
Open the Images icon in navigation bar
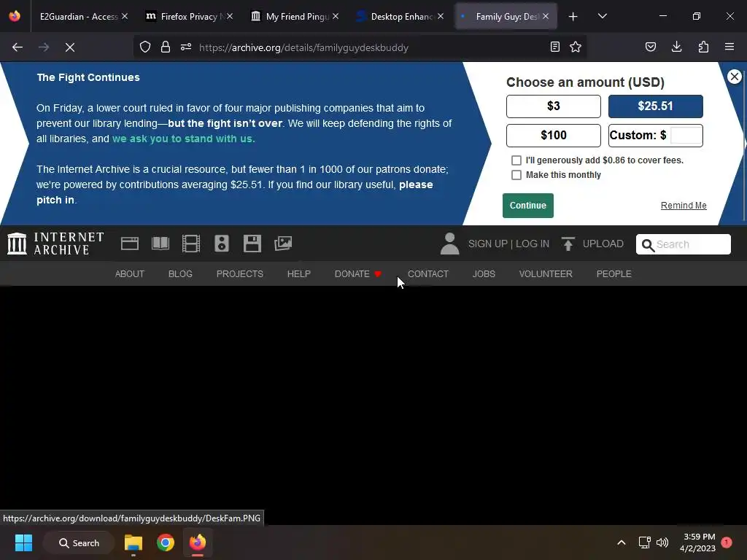click(x=283, y=244)
